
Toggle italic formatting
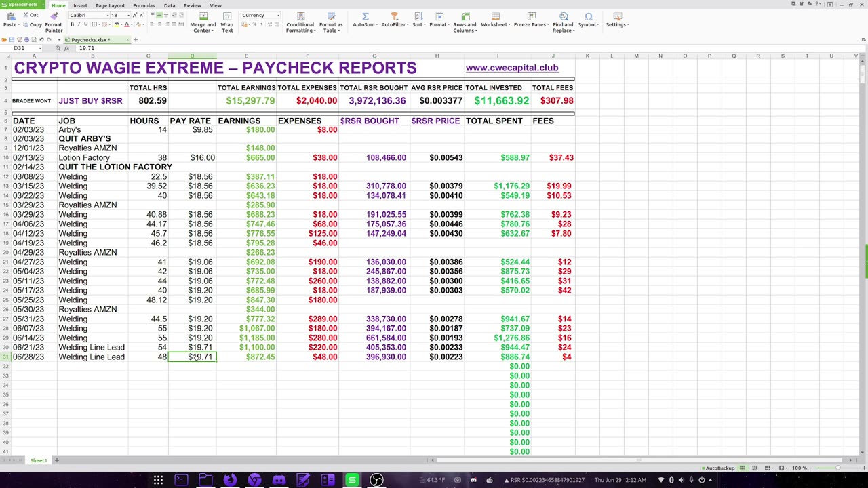pos(79,24)
